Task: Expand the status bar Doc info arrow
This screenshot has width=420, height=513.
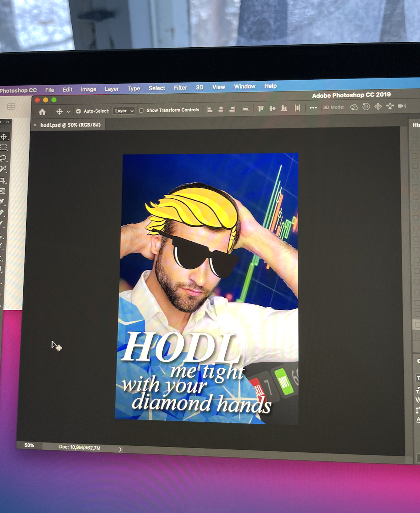Action: coord(120,449)
